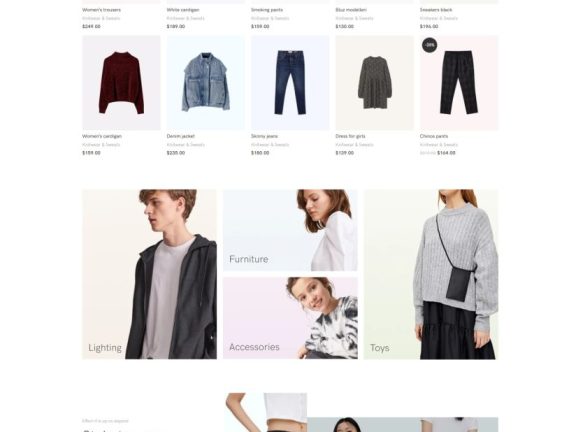This screenshot has height=432, width=576.
Task: Open the Women's cardigan product image
Action: point(121,83)
